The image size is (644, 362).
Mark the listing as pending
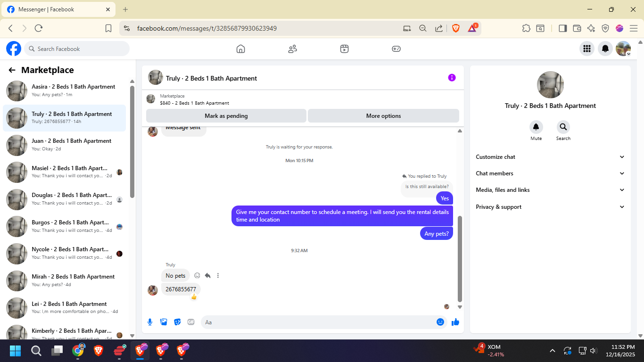[226, 116]
